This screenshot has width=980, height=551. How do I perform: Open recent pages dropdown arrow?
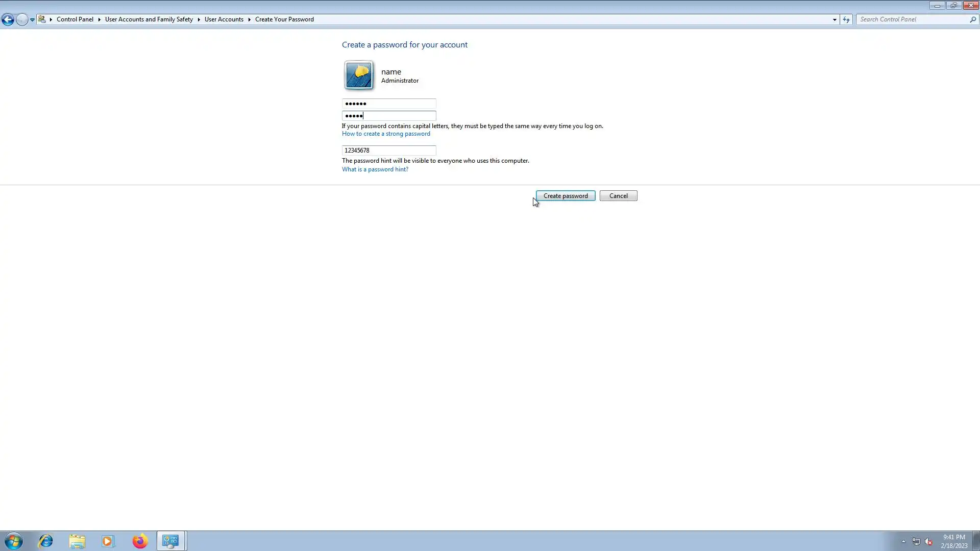point(32,19)
